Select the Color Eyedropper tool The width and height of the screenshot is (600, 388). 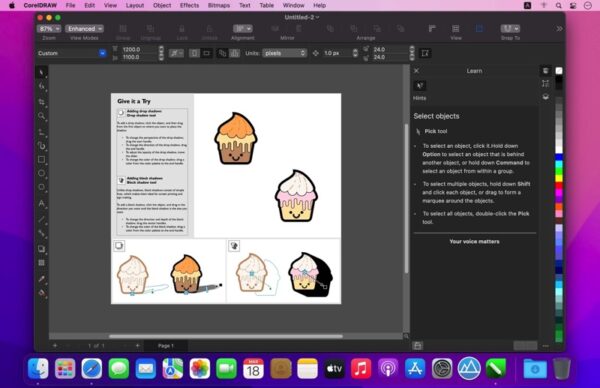41,279
